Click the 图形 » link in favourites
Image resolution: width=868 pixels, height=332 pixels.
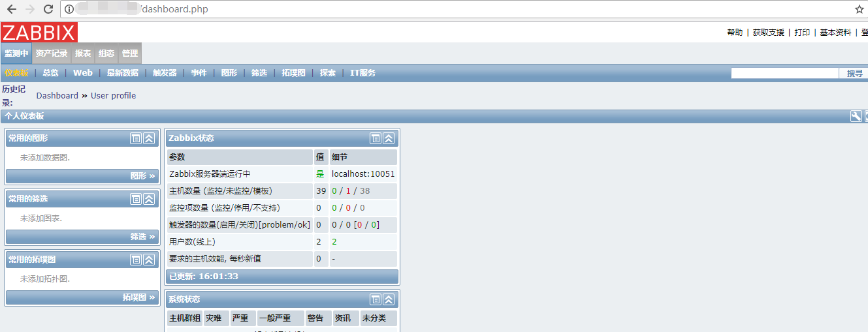pyautogui.click(x=143, y=176)
